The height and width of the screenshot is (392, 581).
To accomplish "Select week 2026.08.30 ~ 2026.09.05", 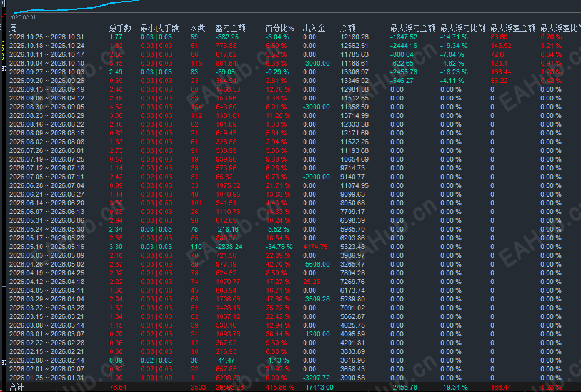I will pos(47,107).
